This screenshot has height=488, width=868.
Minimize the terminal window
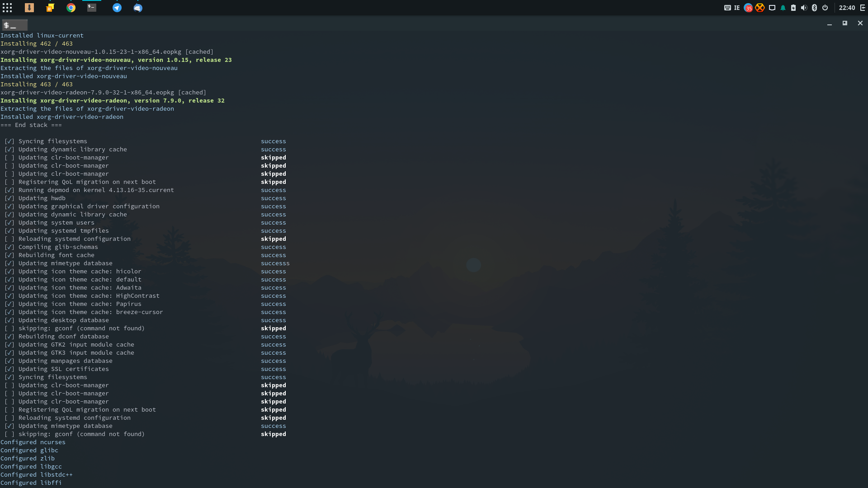[830, 23]
